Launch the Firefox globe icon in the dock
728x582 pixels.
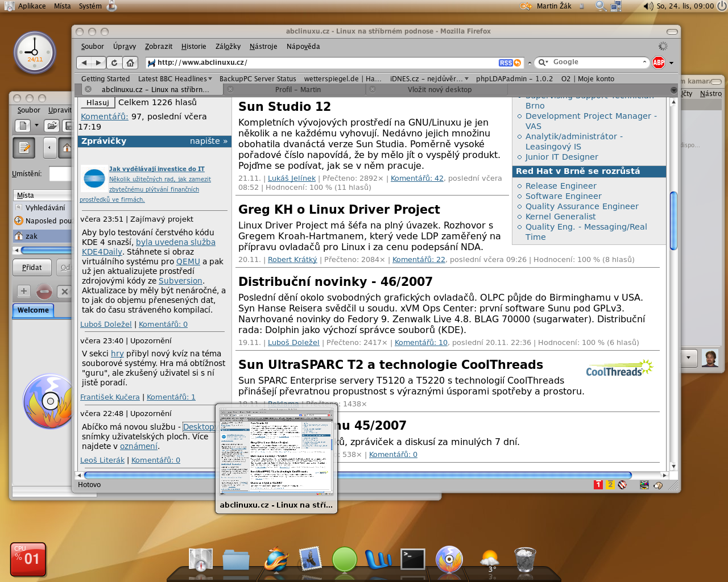click(x=276, y=559)
